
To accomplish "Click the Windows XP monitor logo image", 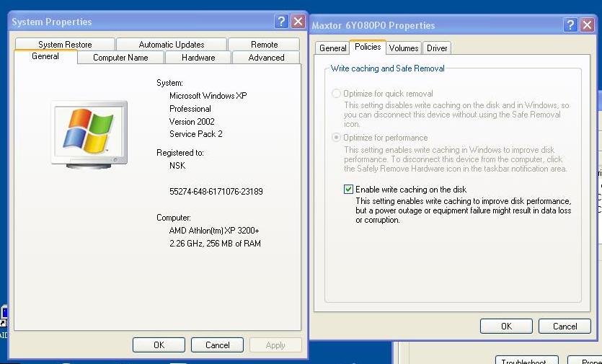I will (89, 135).
